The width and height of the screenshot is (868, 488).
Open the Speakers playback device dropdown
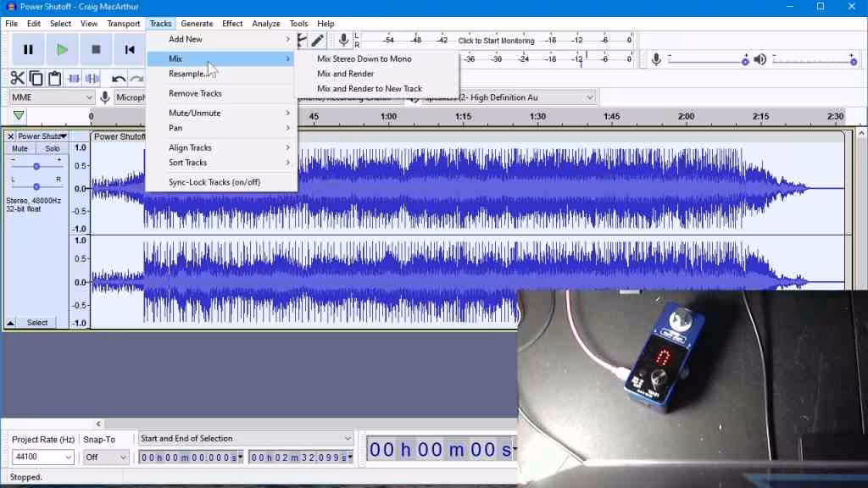(x=509, y=98)
